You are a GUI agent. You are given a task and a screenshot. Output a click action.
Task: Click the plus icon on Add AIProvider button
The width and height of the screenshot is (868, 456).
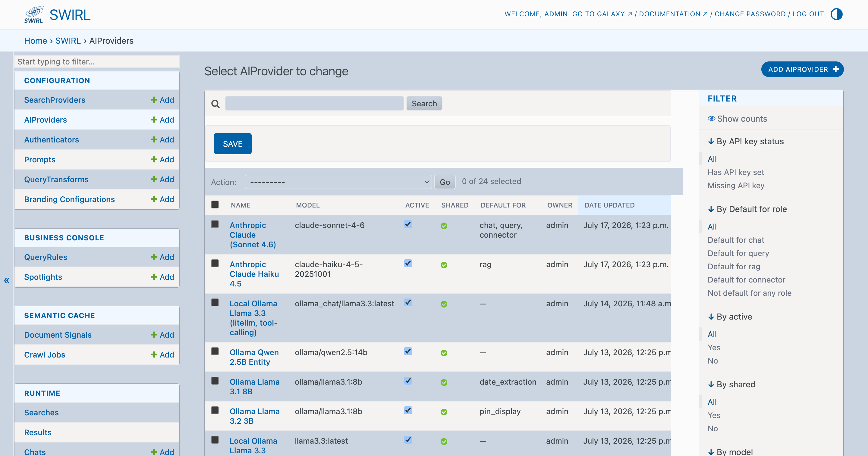pyautogui.click(x=836, y=69)
